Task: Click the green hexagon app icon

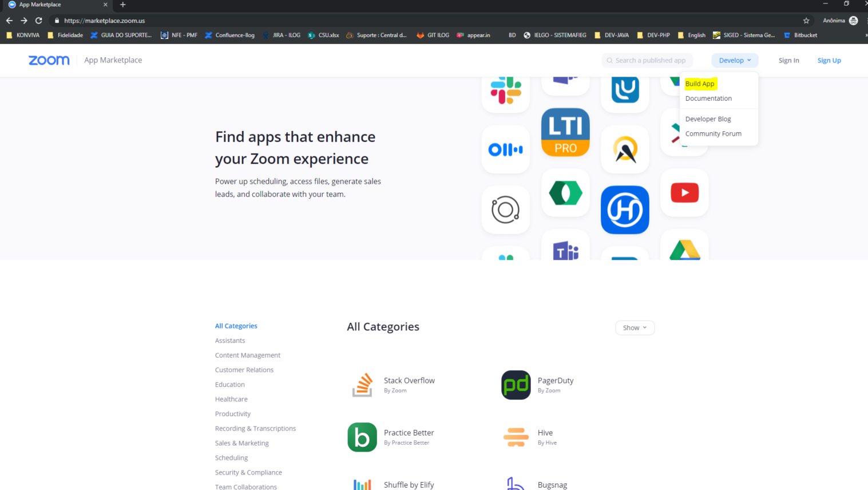Action: tap(565, 192)
